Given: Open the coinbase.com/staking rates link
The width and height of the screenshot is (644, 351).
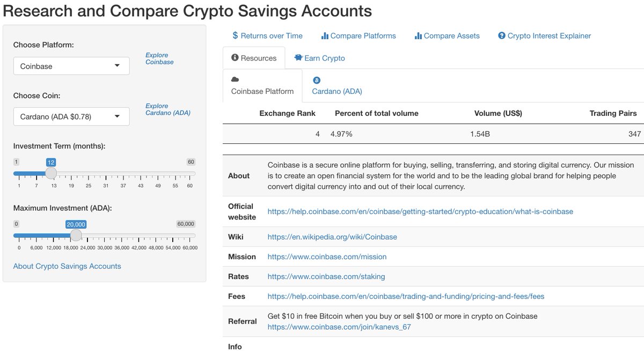Looking at the screenshot, I should click(x=326, y=276).
